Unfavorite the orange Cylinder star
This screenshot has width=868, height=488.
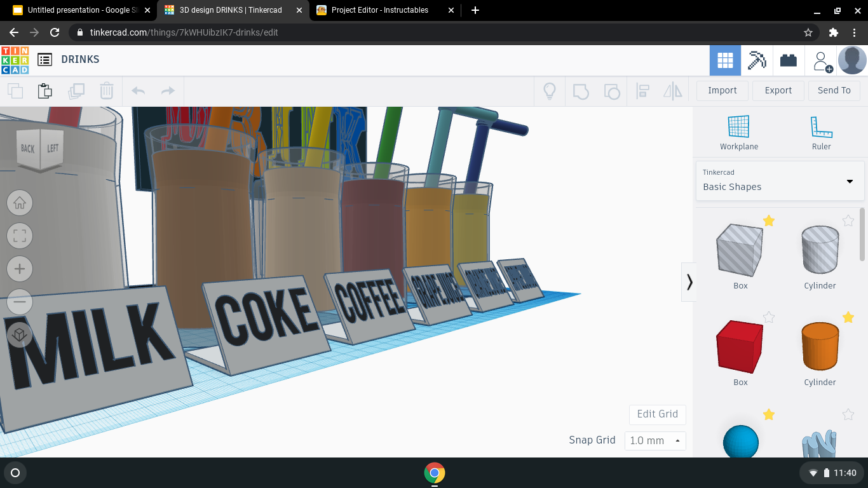[848, 317]
